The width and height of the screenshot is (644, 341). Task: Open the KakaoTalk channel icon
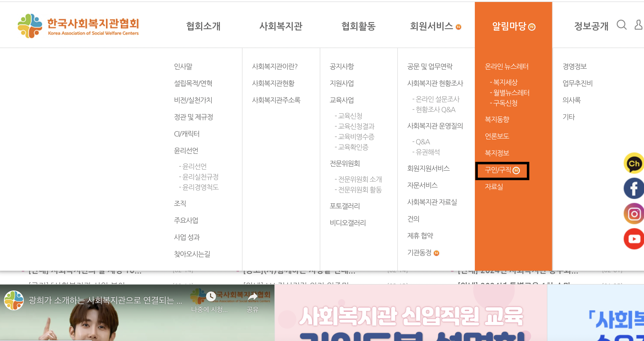point(634,163)
